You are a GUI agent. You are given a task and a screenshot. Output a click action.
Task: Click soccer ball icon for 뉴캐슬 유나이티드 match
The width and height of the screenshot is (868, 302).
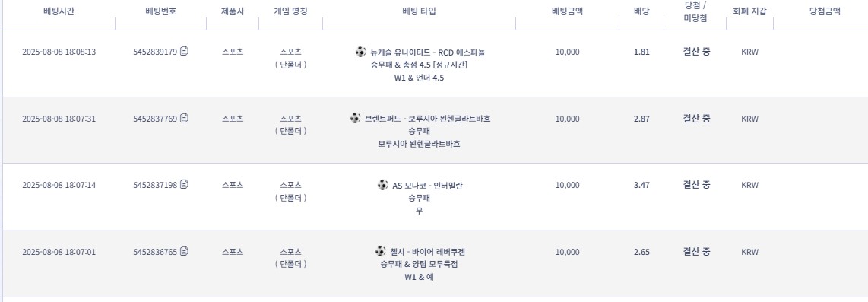click(x=360, y=52)
